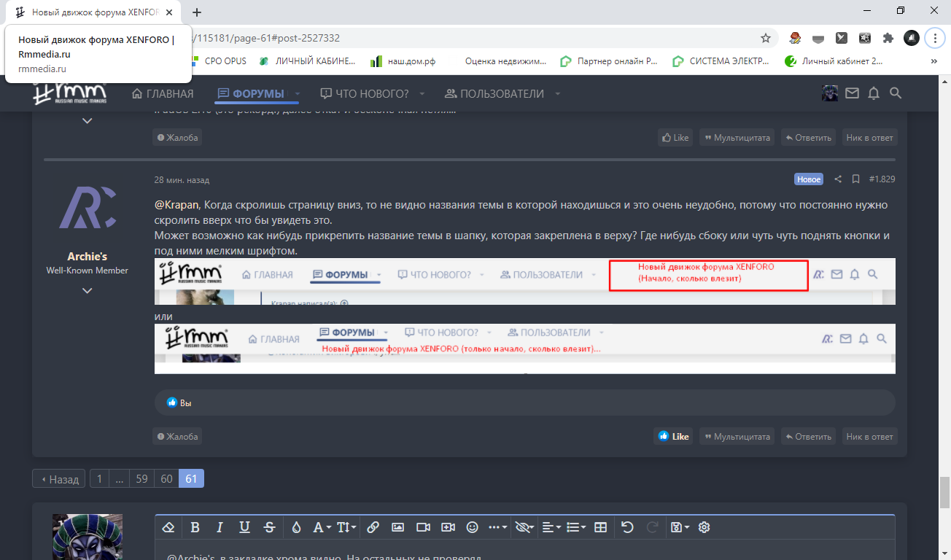Open ПОЛЬЗОВАТЕЛИ in the forum nav

click(x=494, y=93)
